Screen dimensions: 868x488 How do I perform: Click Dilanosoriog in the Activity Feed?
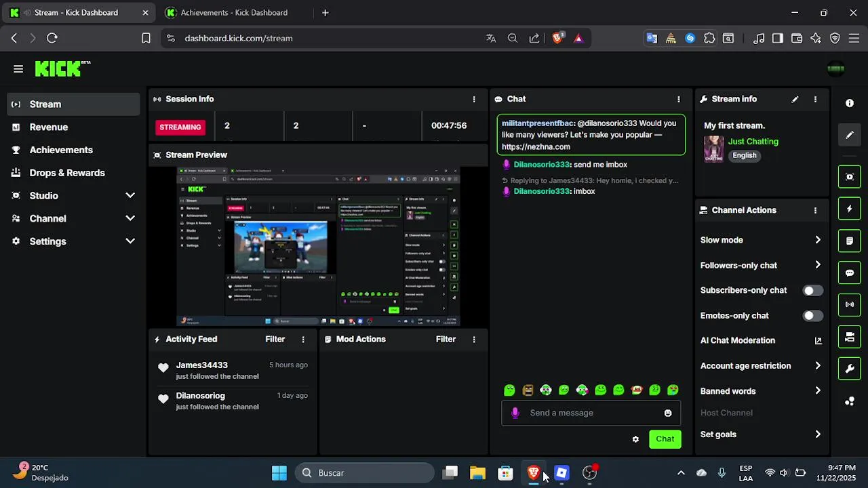coord(200,396)
